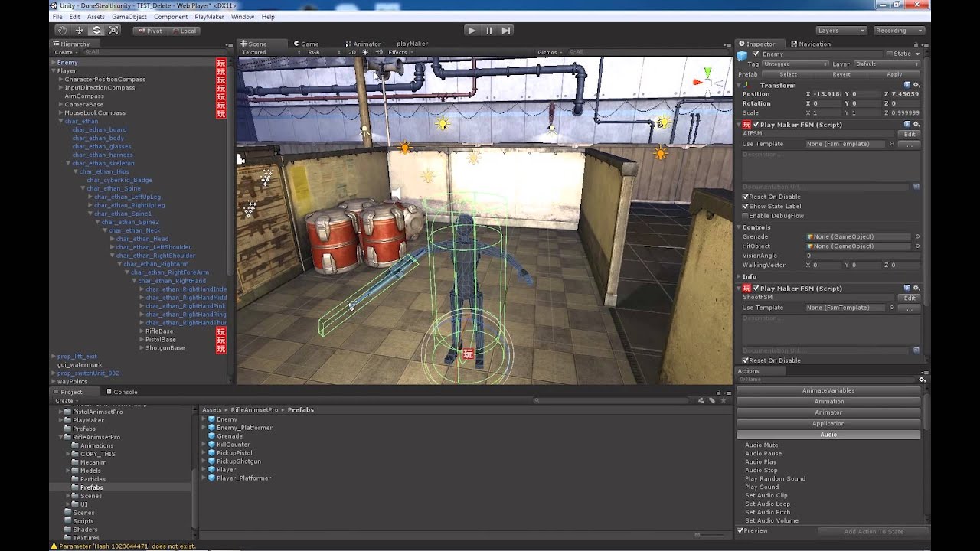Switch to the Game tab
The height and width of the screenshot is (551, 980).
[x=305, y=44]
